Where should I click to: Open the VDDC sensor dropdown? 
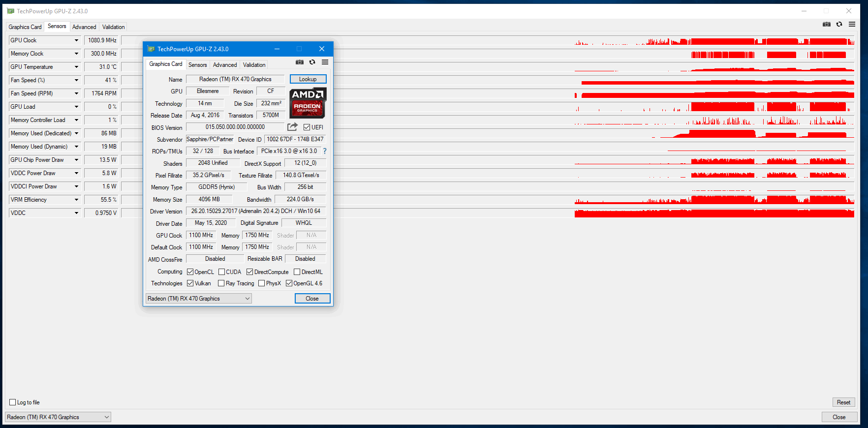click(x=76, y=213)
